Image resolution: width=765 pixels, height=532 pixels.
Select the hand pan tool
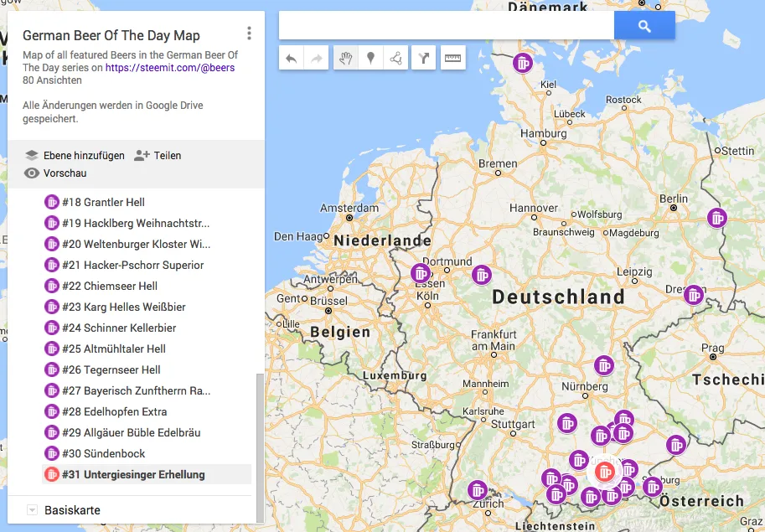tap(344, 58)
